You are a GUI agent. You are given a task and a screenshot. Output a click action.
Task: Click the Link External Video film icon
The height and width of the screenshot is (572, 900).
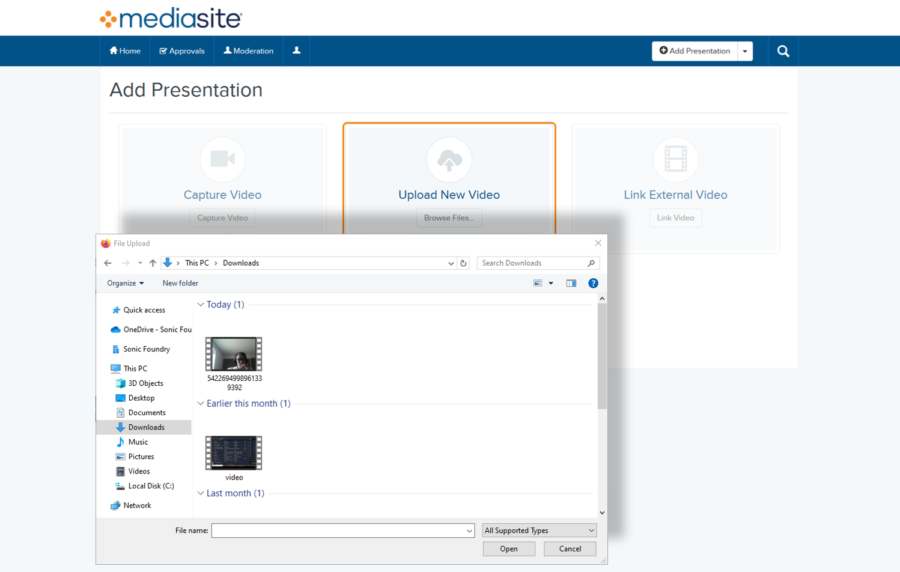click(676, 159)
